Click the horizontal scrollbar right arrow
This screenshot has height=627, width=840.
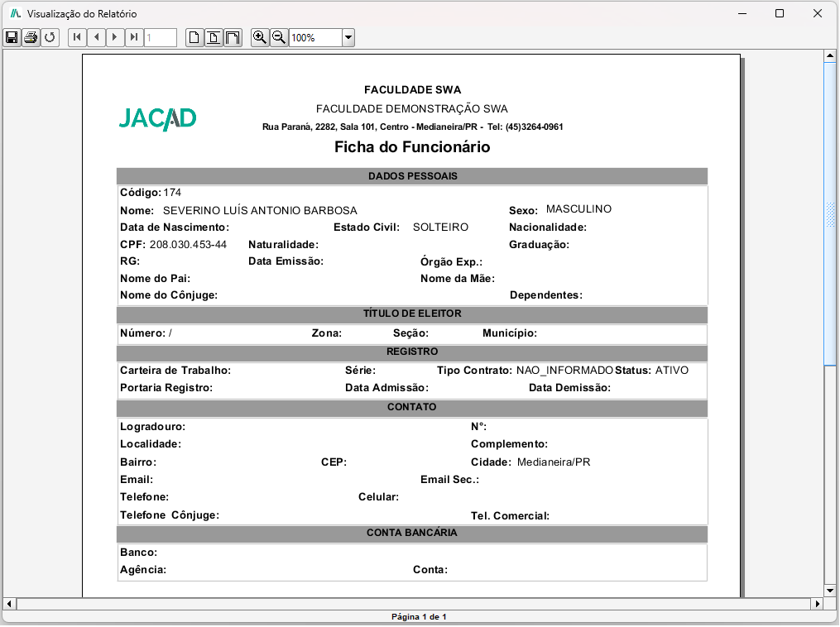click(x=818, y=604)
